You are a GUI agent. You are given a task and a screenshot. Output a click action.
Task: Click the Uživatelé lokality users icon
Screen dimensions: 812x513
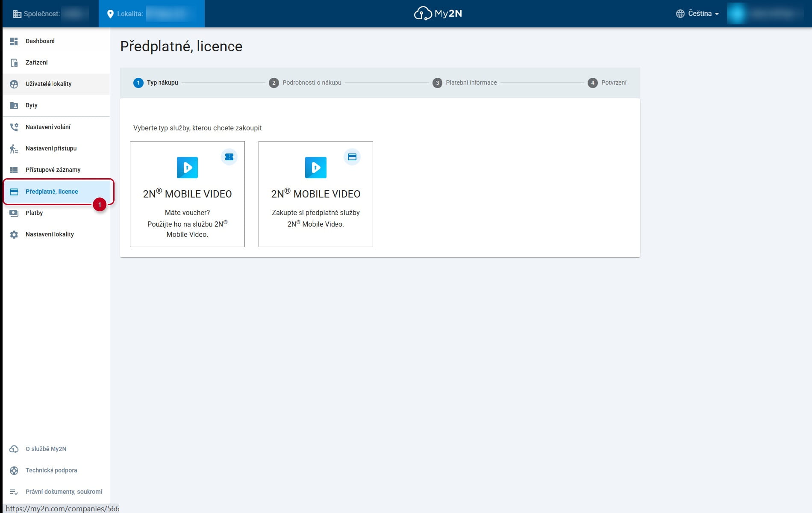[x=14, y=84]
